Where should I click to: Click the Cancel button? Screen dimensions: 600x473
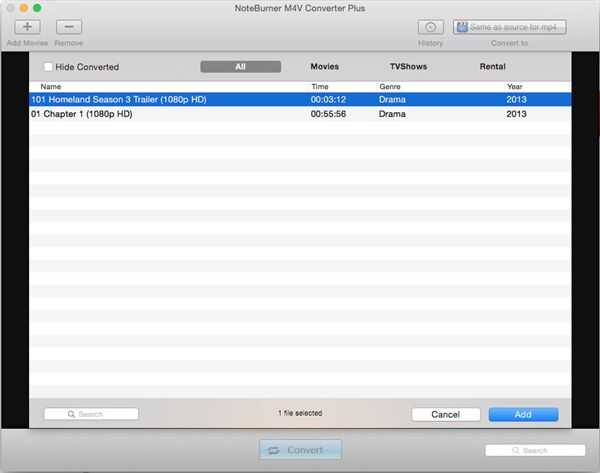(446, 414)
